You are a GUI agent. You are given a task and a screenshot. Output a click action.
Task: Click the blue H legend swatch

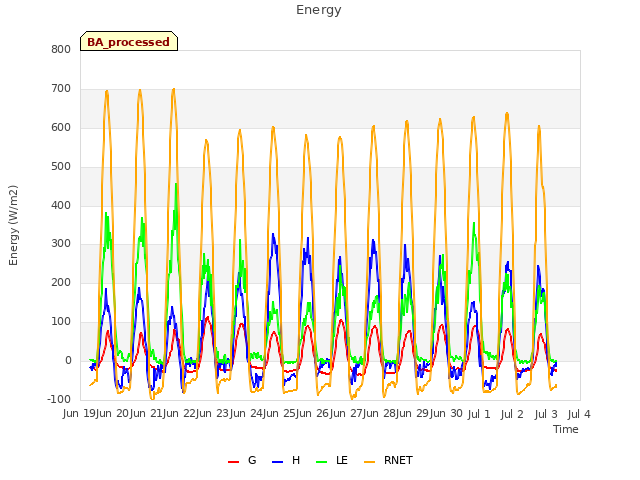(278, 462)
